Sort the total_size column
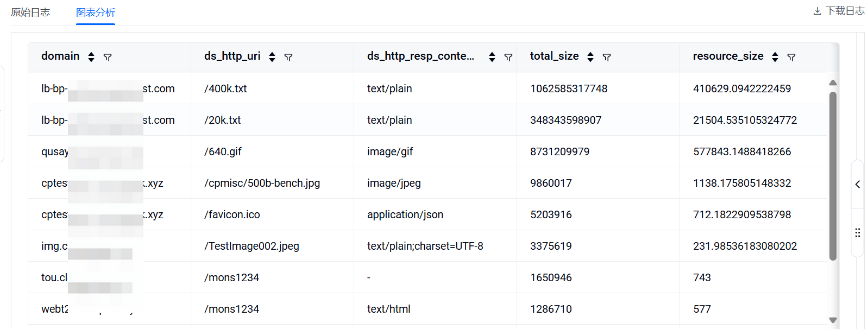Image resolution: width=868 pixels, height=329 pixels. (590, 57)
